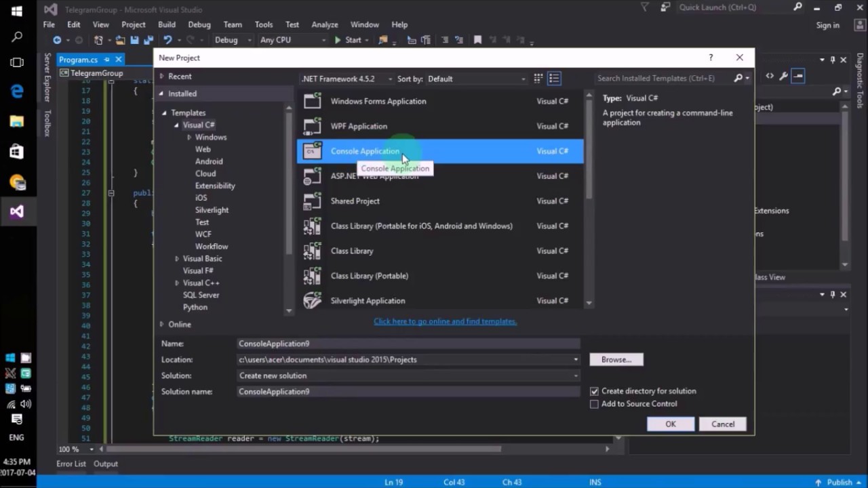Click Search Installed Templates field
The width and height of the screenshot is (868, 488).
663,79
